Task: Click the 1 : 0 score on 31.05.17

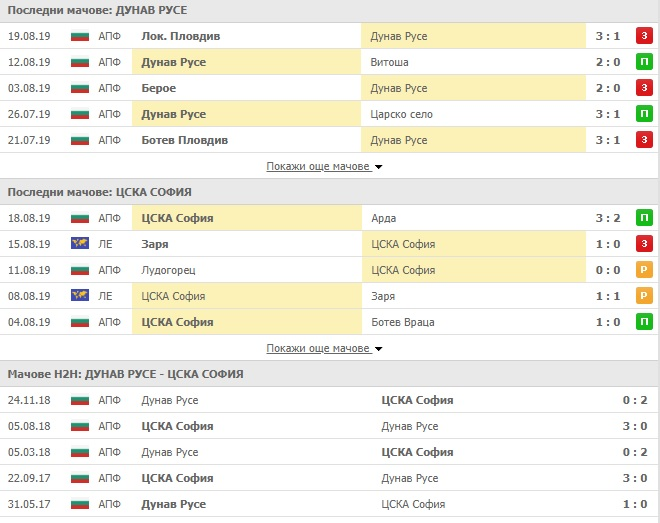Action: tap(635, 504)
